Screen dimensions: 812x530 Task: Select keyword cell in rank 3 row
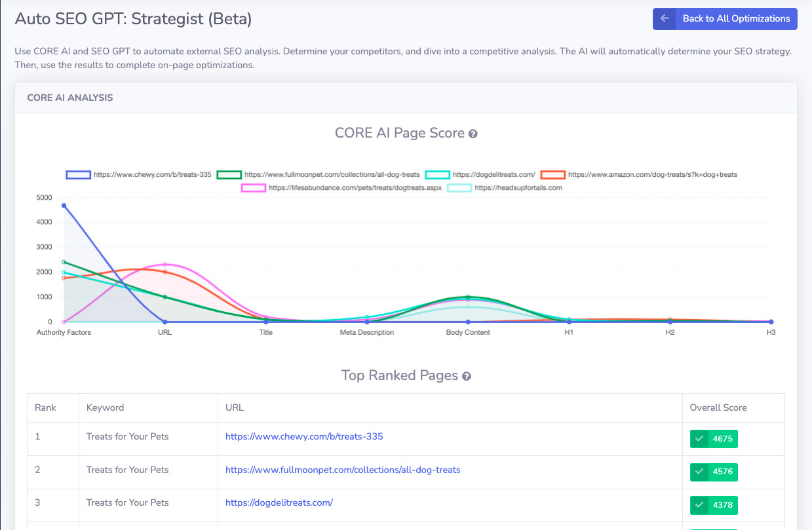click(x=148, y=505)
